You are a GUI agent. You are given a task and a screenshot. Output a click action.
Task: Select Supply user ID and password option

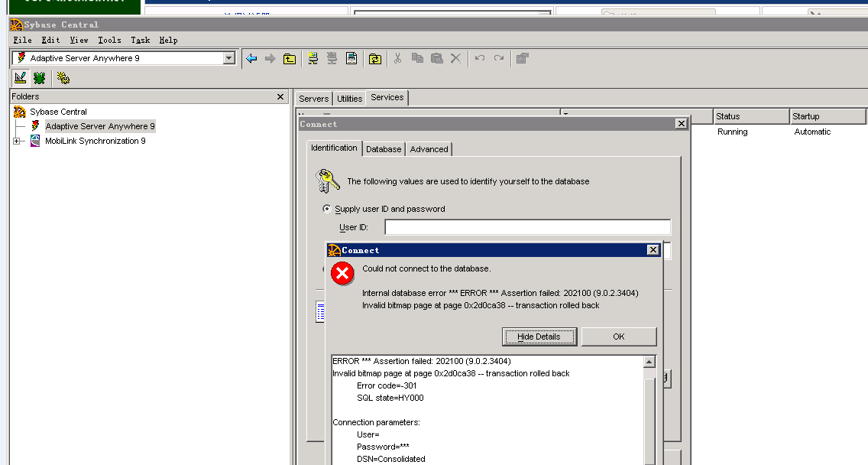click(x=327, y=209)
